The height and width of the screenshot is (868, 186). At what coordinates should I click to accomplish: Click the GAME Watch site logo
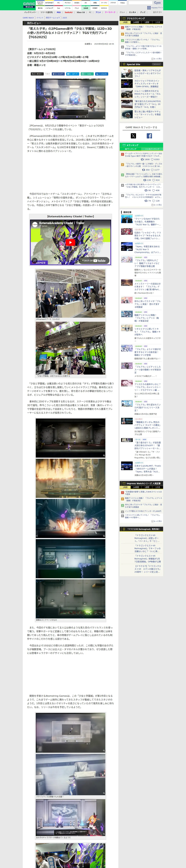[x=29, y=5]
